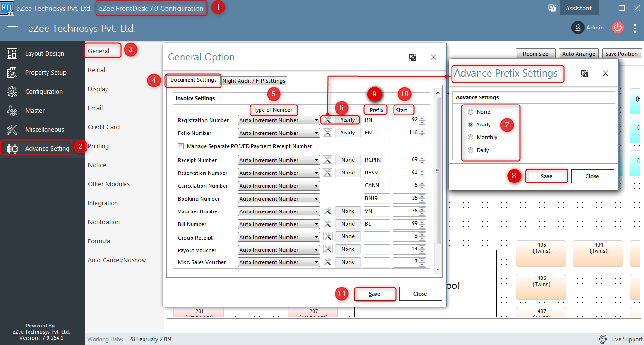Image resolution: width=644 pixels, height=345 pixels.
Task: Expand Bill Number type dropdown
Action: (x=317, y=224)
